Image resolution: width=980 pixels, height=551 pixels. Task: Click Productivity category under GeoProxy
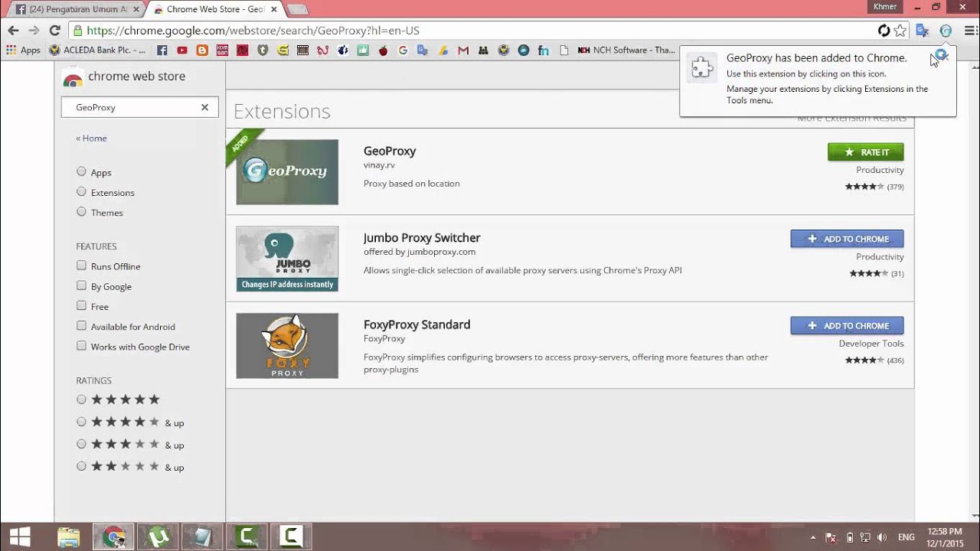tap(880, 170)
